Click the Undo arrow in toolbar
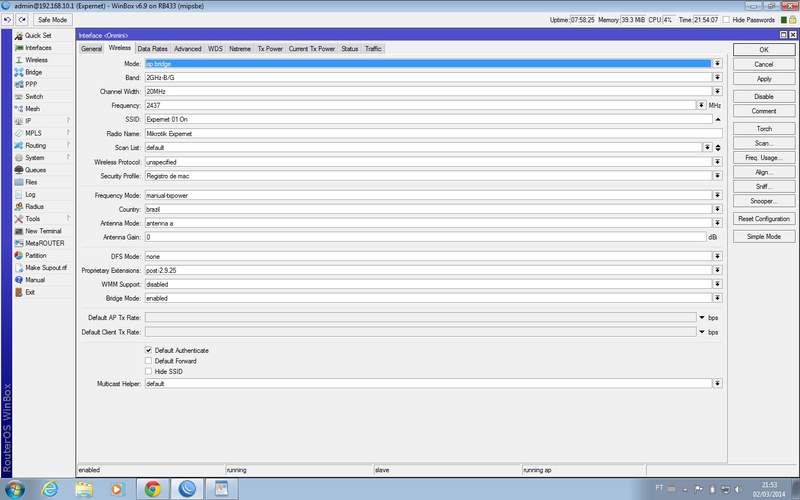 coord(7,20)
